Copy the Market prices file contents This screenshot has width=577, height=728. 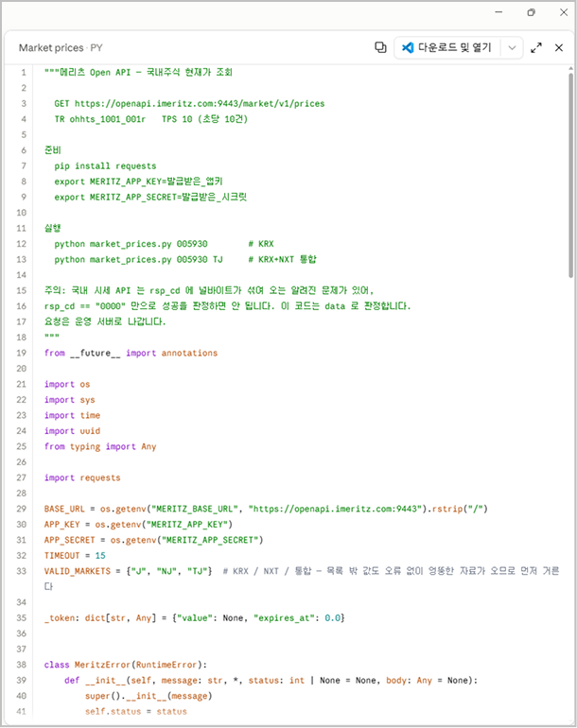(x=380, y=47)
